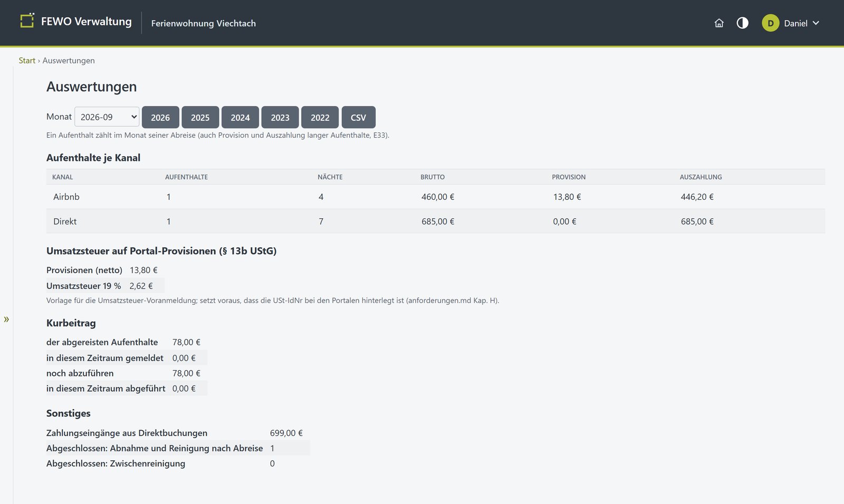Follow the Start breadcrumb link
This screenshot has height=504, width=844.
[x=27, y=61]
